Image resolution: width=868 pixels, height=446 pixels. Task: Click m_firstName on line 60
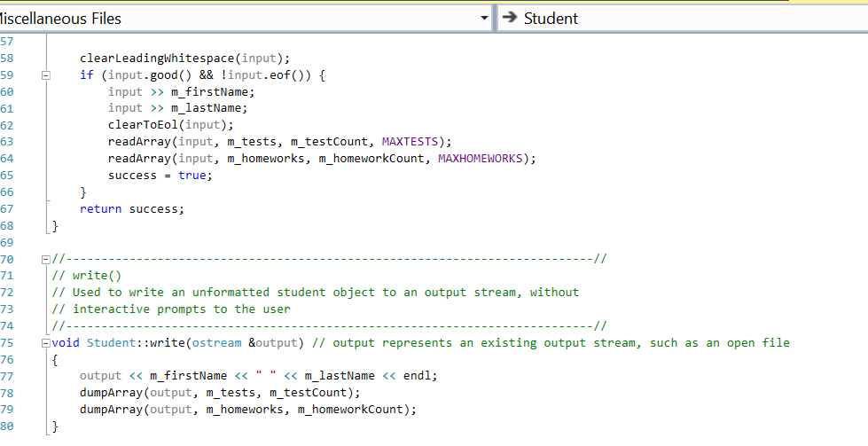(x=208, y=92)
